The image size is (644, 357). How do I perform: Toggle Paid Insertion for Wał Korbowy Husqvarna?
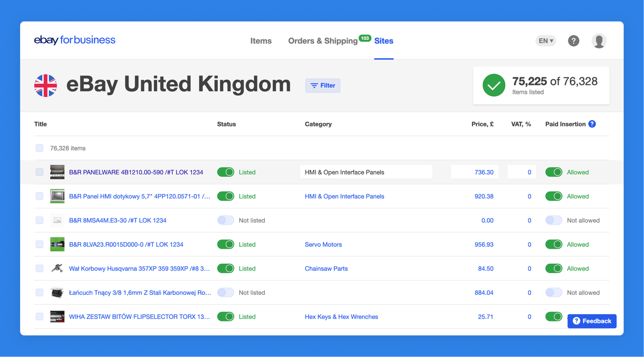coord(554,269)
